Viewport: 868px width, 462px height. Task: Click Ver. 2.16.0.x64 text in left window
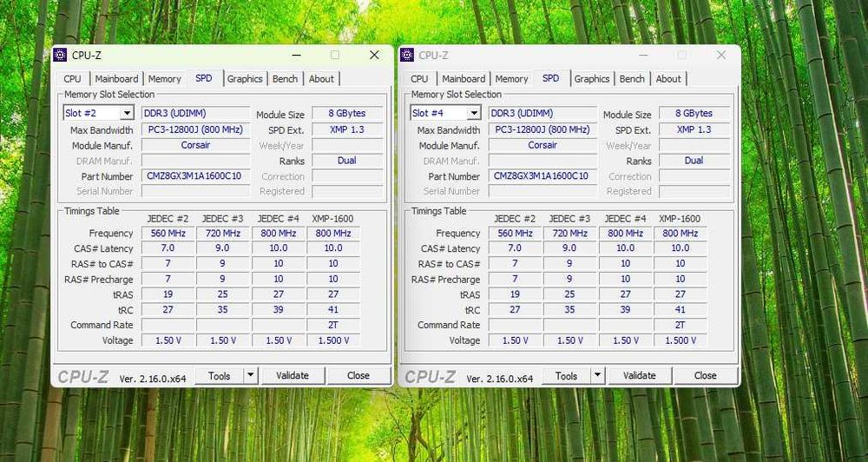point(153,379)
